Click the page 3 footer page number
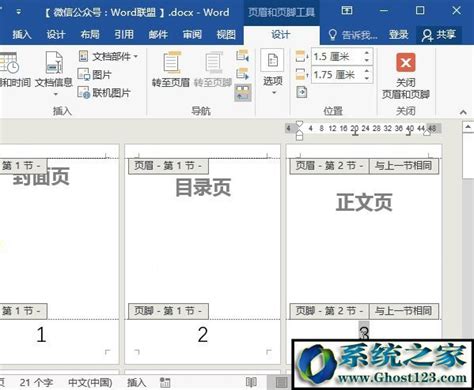474x390 pixels. (364, 332)
